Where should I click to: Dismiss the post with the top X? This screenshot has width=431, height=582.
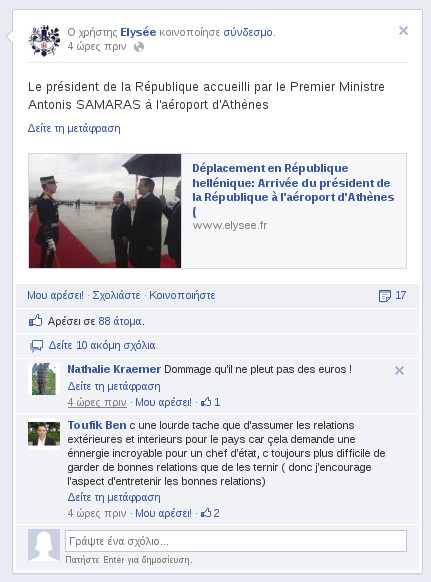coord(403,30)
